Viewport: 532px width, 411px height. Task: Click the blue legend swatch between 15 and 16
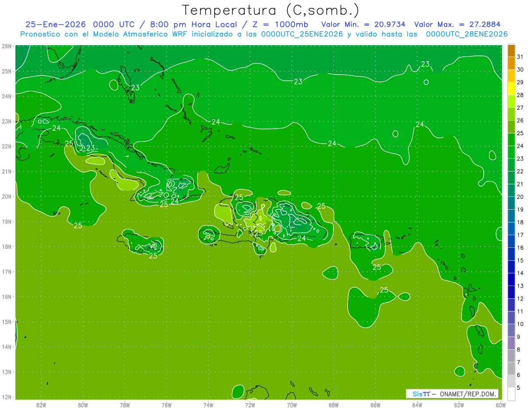[x=511, y=254]
